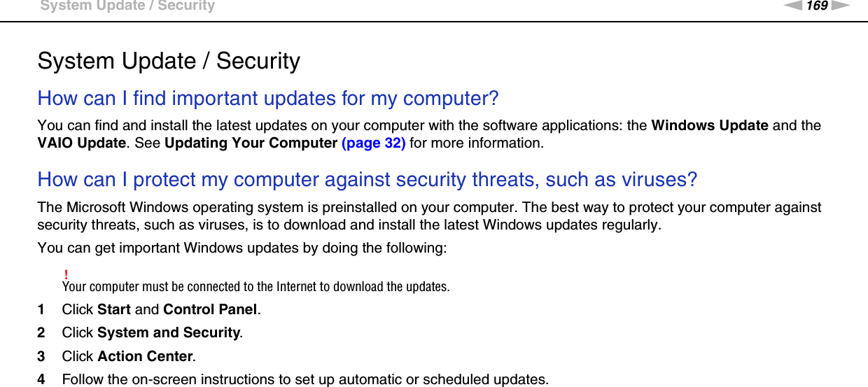Click the "You can get important Windows updates" line
868x387 pixels.
(241, 248)
